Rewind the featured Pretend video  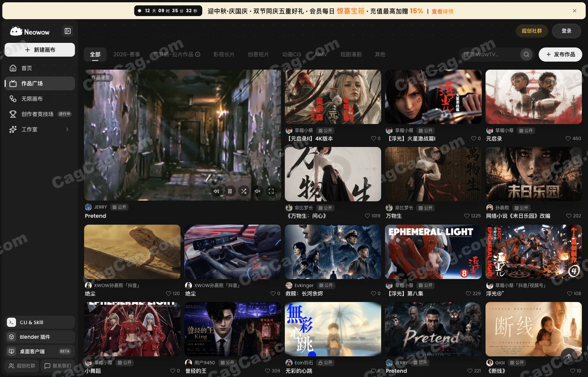[216, 191]
